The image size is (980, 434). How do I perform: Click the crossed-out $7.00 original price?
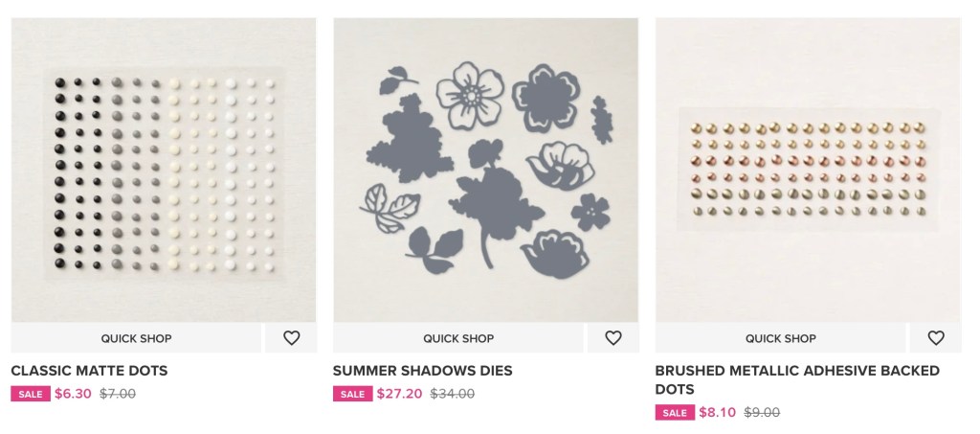[x=118, y=394]
